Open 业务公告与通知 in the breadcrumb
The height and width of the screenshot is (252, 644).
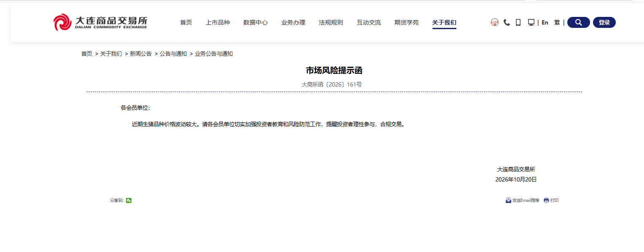214,54
